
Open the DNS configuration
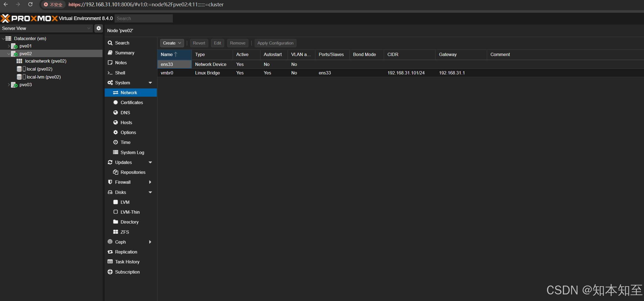125,112
